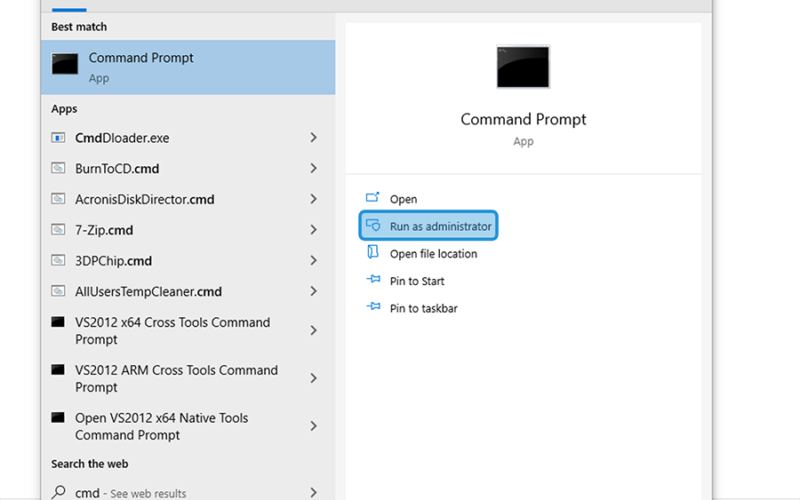Click the Command Prompt icon in Best match

click(x=65, y=64)
